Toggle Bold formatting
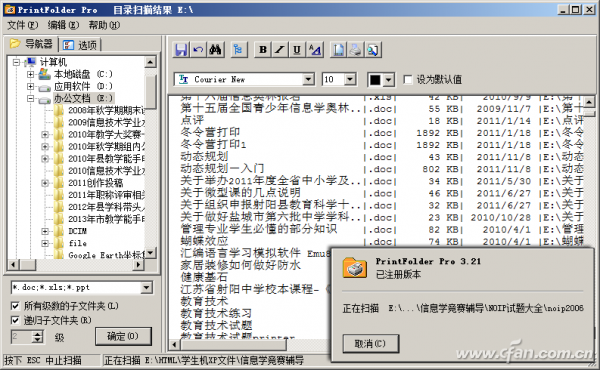Viewport: 600px width, 370px height. tap(263, 50)
